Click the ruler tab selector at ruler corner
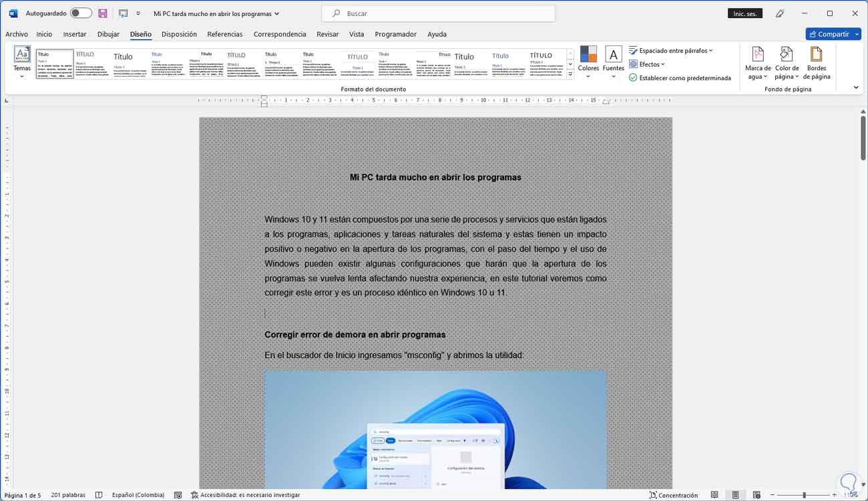This screenshot has height=501, width=868. coord(7,100)
